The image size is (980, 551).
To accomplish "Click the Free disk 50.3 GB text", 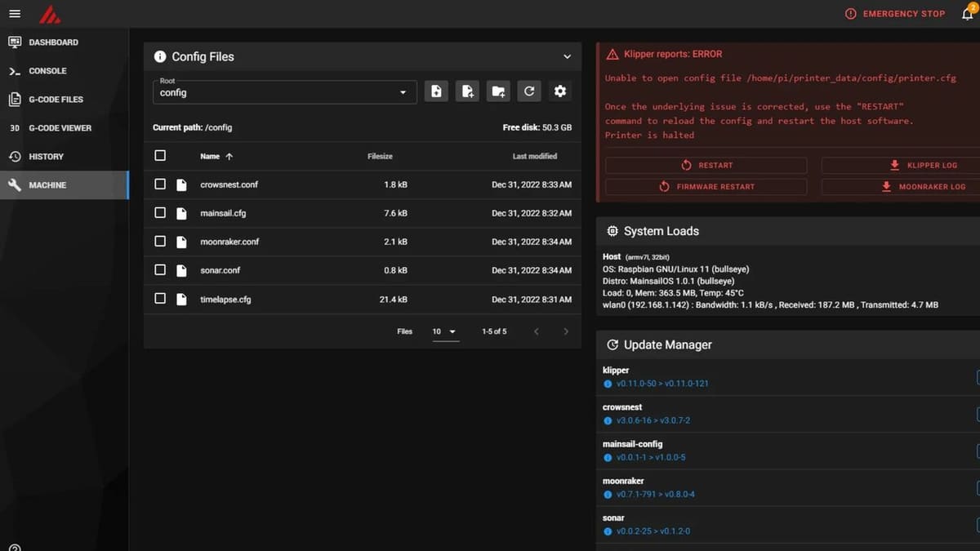I will click(x=537, y=128).
